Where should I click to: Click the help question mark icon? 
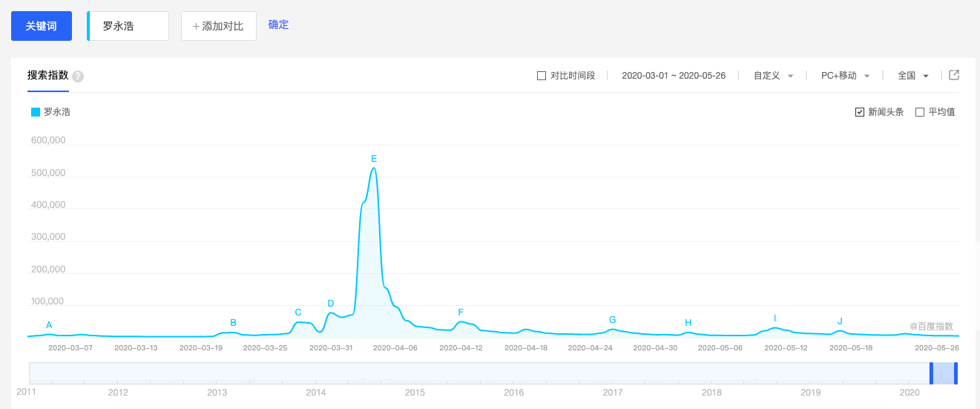[78, 76]
